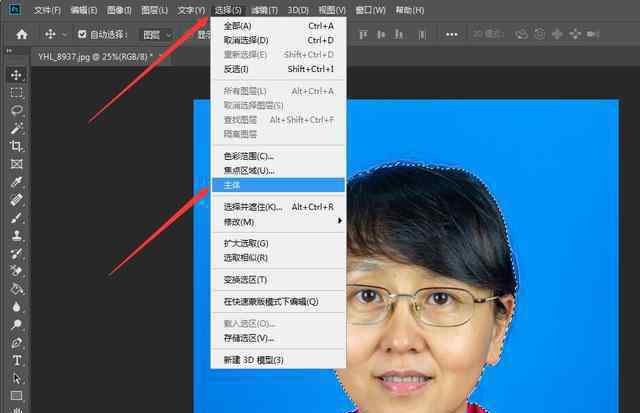Expand the 修改(M) submenu
This screenshot has height=413, width=640.
(278, 222)
